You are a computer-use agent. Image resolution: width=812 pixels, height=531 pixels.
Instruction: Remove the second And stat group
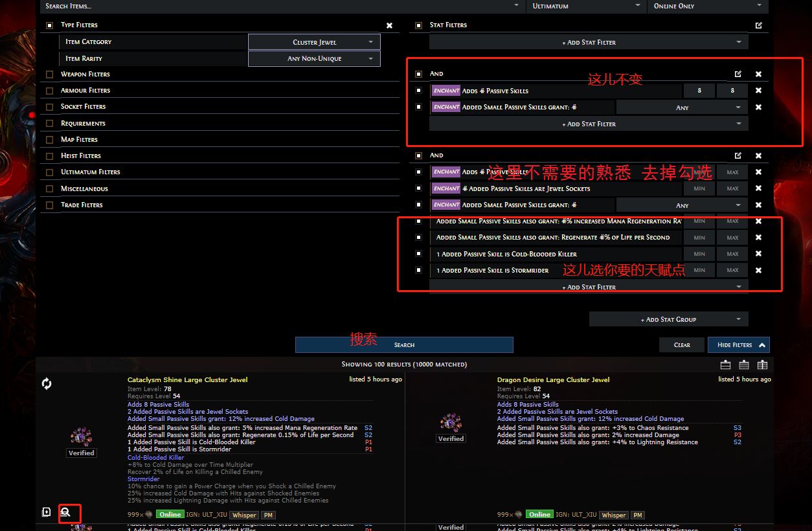pyautogui.click(x=758, y=155)
